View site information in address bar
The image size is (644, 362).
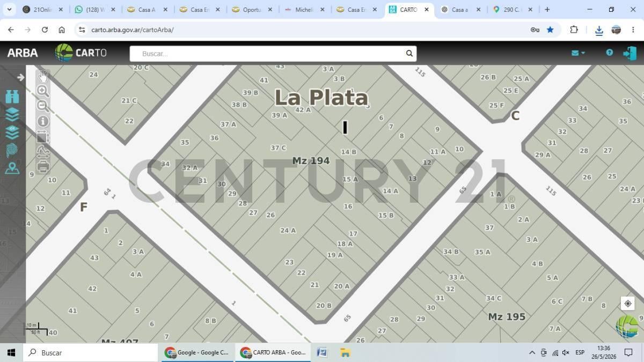(x=82, y=30)
